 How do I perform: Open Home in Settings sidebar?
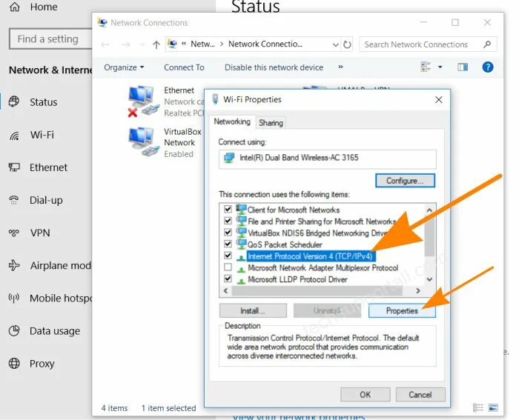pos(33,7)
